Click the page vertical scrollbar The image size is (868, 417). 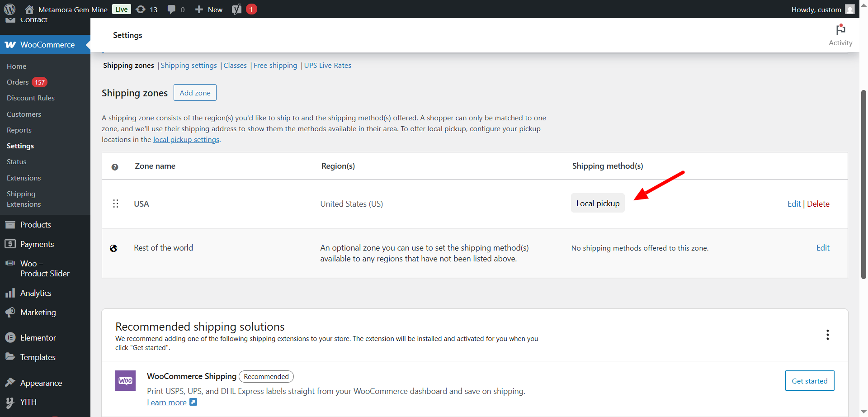click(x=863, y=185)
